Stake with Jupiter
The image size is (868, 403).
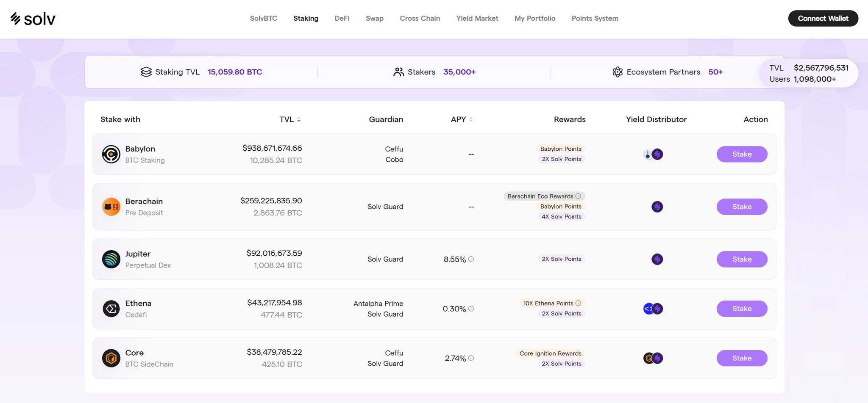(742, 259)
